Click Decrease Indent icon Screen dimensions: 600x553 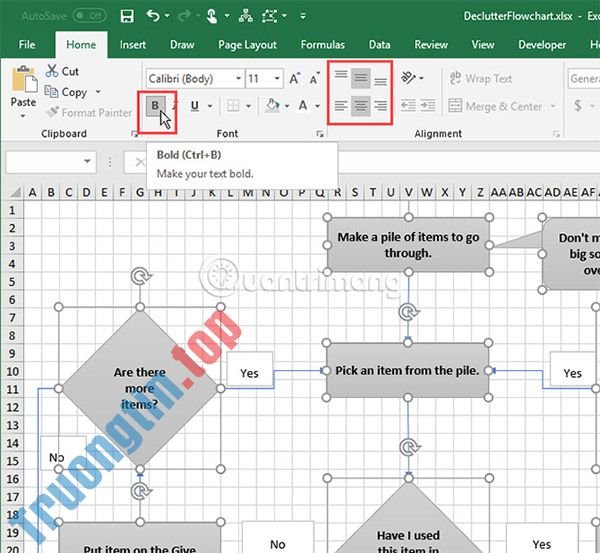click(408, 106)
